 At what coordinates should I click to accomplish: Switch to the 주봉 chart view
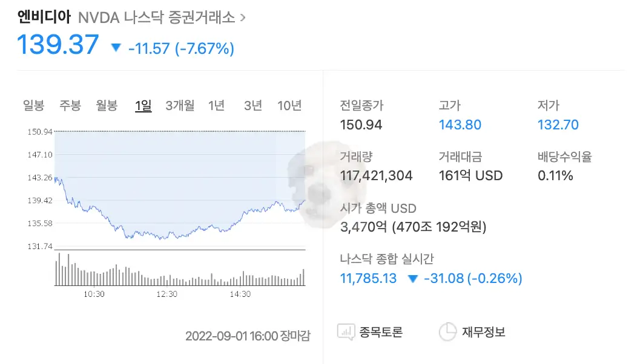(70, 105)
